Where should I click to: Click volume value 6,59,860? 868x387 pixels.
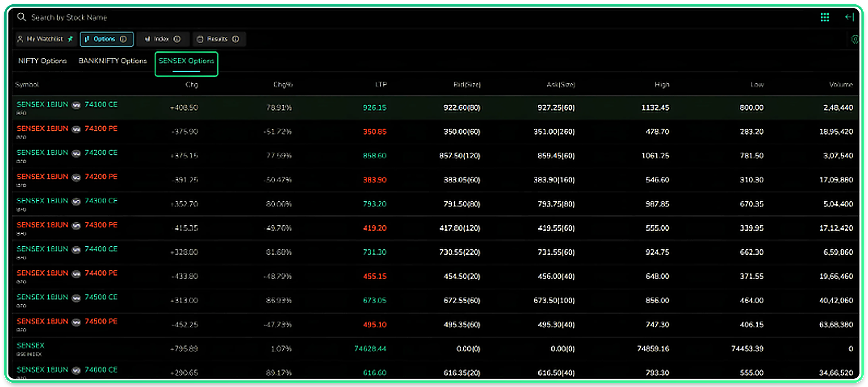click(838, 252)
